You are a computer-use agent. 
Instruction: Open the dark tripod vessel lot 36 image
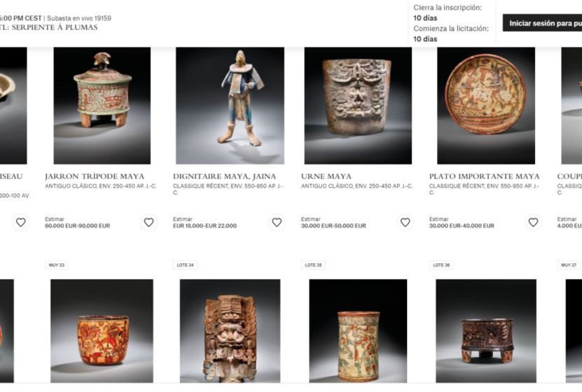click(x=486, y=331)
